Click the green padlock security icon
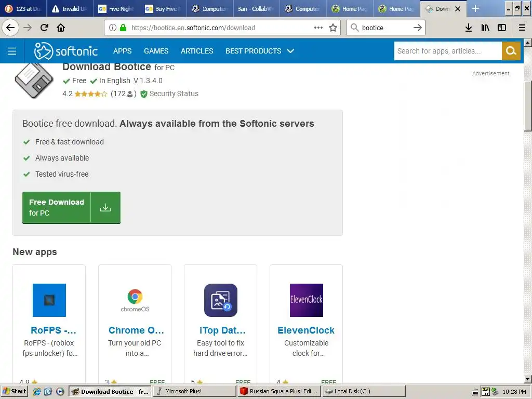 point(123,28)
